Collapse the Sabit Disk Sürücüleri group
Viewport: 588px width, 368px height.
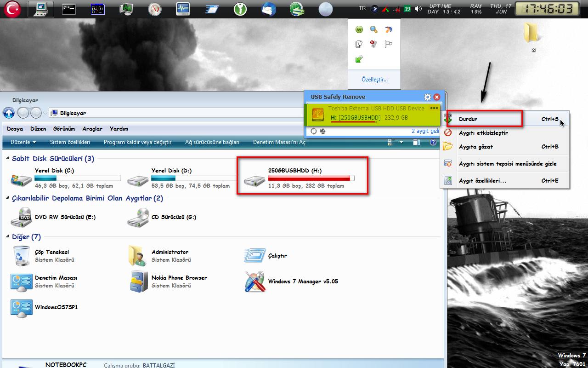click(8, 159)
